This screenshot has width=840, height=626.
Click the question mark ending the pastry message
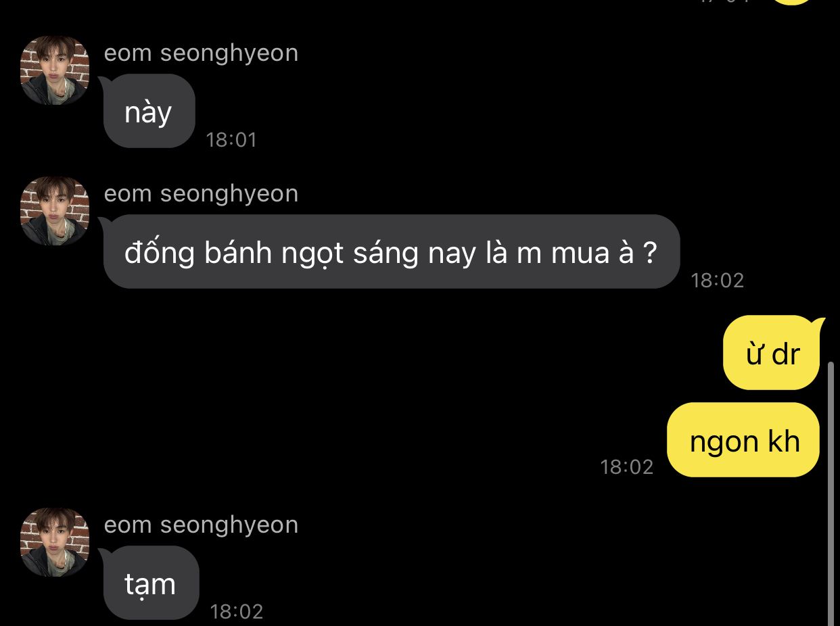[x=649, y=253]
